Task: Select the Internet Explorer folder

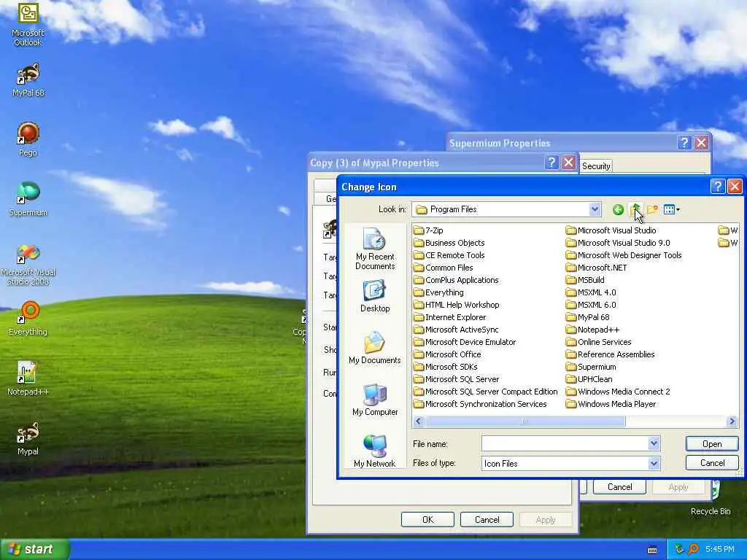Action: [x=449, y=317]
